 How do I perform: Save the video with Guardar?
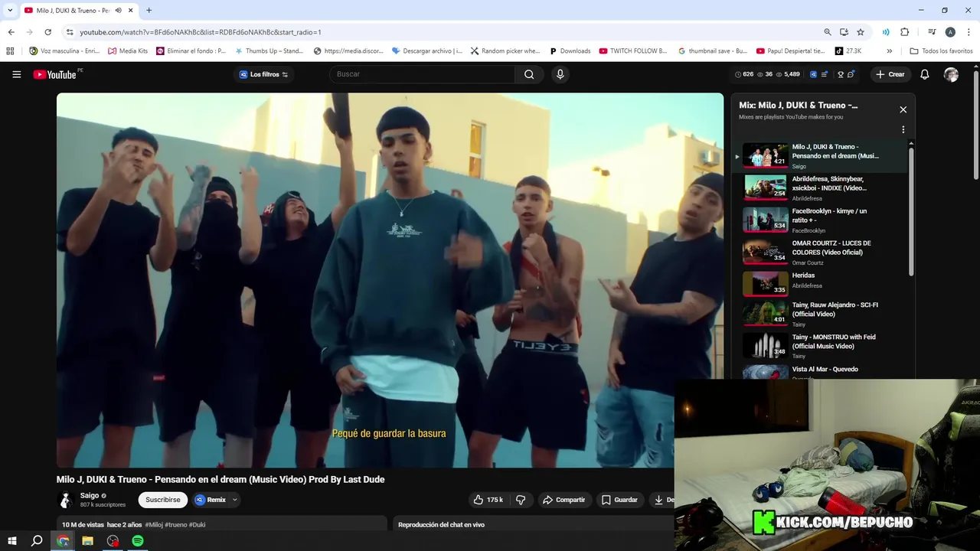tap(619, 500)
